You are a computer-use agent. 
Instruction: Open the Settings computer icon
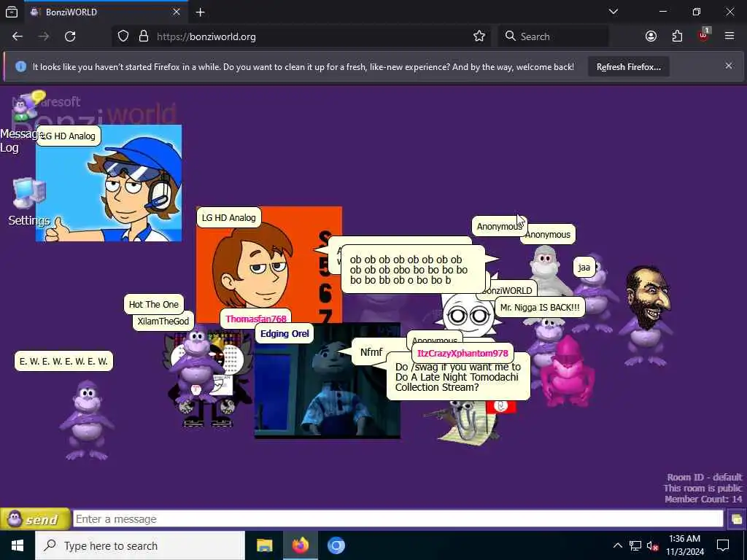coord(28,193)
